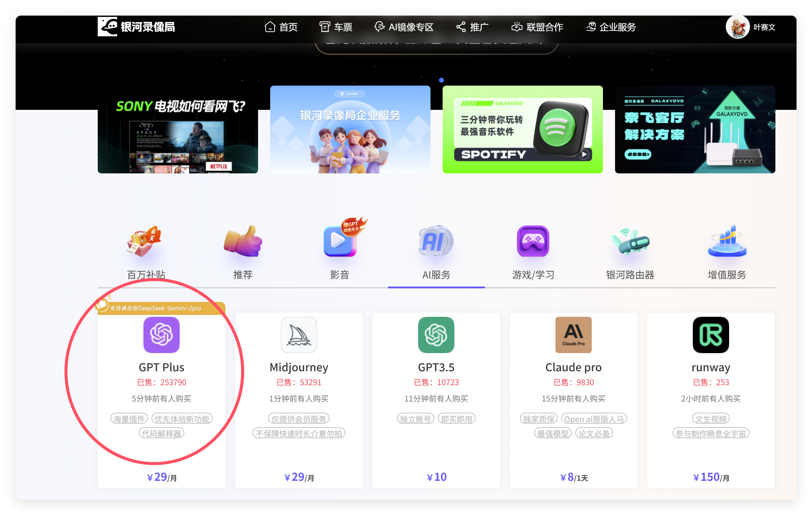Open 企业服务 nav item
Image resolution: width=812 pixels, height=515 pixels.
tap(611, 27)
